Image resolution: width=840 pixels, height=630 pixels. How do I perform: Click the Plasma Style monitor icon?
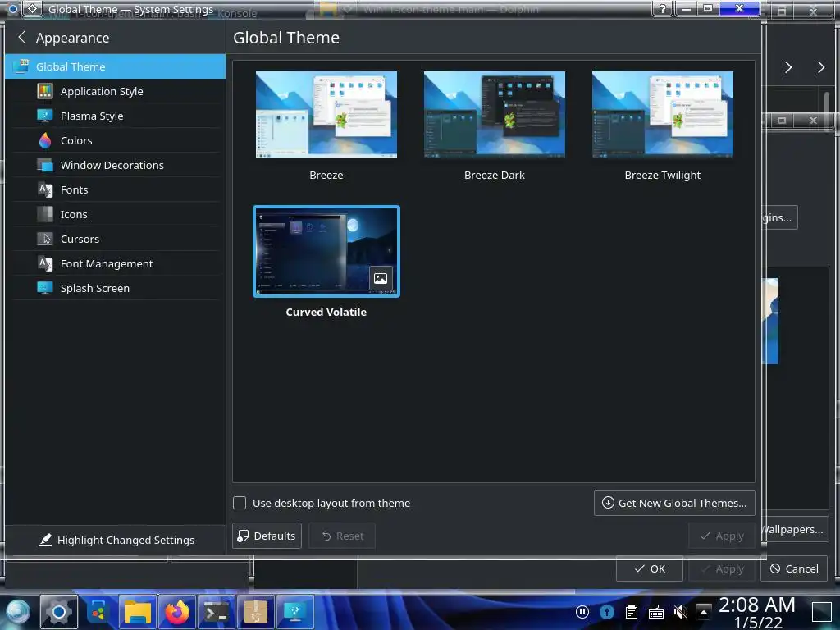coord(45,116)
